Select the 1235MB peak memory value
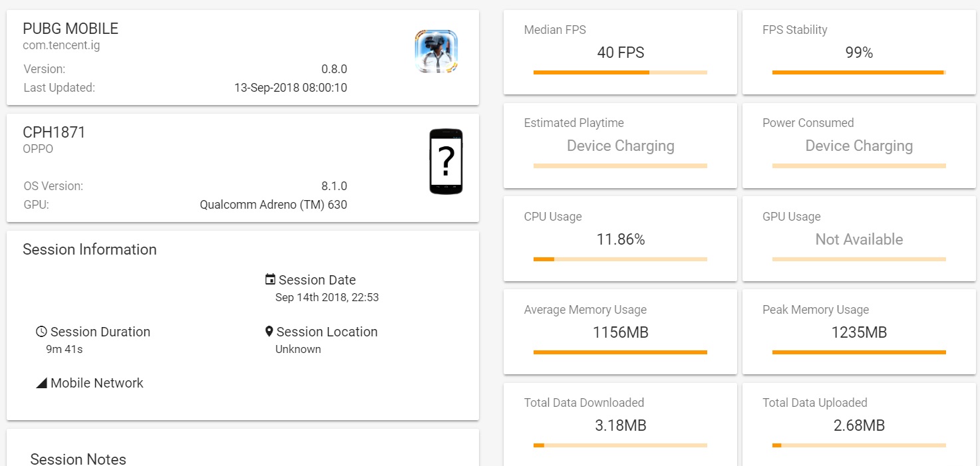The width and height of the screenshot is (980, 466). (859, 332)
